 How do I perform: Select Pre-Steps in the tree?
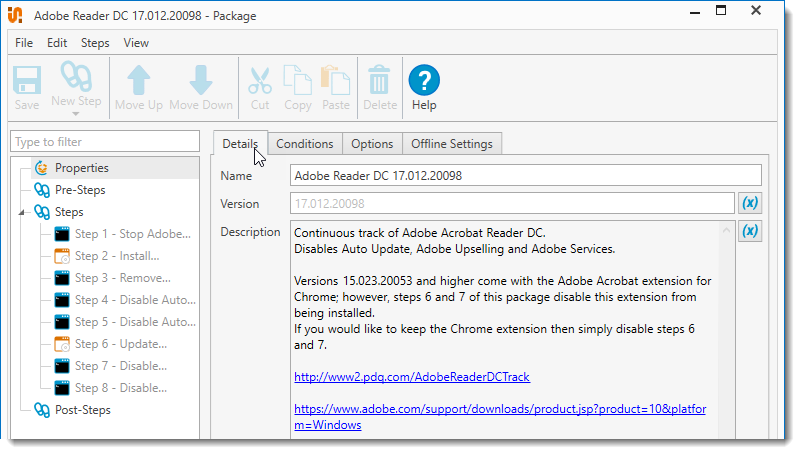click(79, 190)
